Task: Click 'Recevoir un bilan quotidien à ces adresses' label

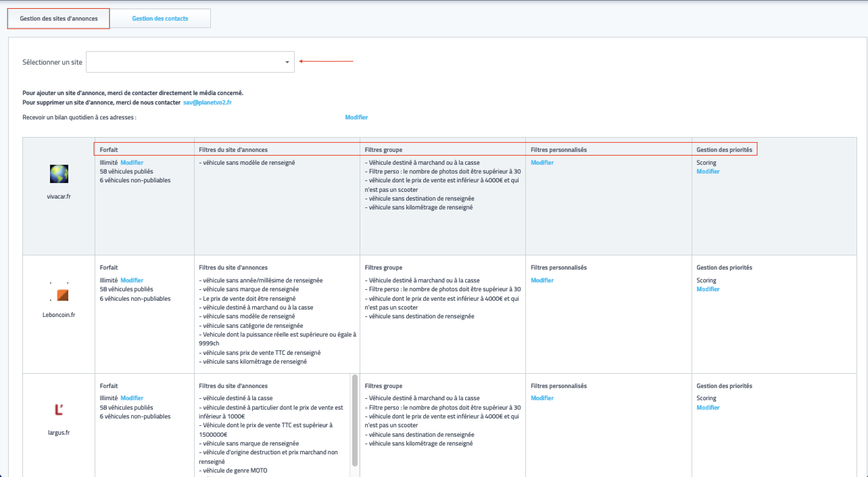Action: (79, 117)
